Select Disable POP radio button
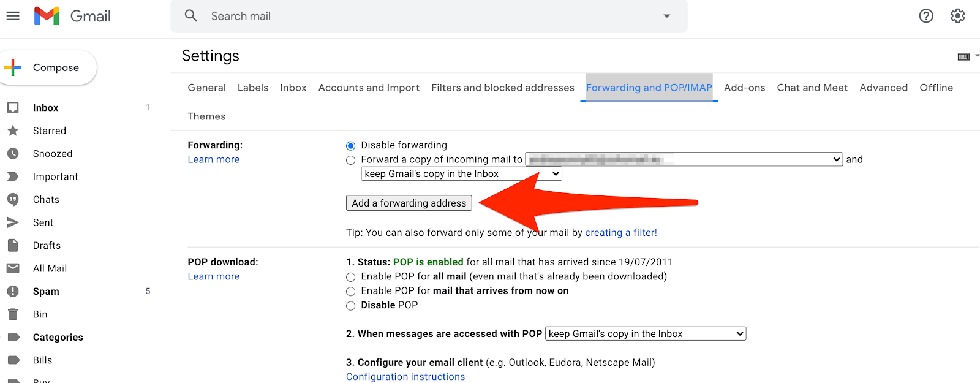 tap(350, 306)
